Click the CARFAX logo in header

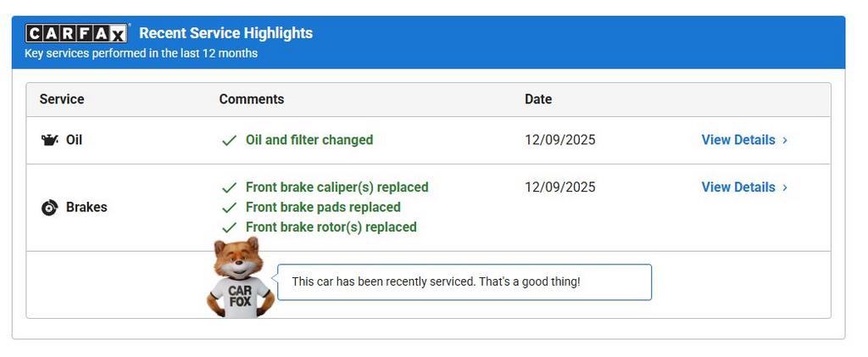pos(76,33)
